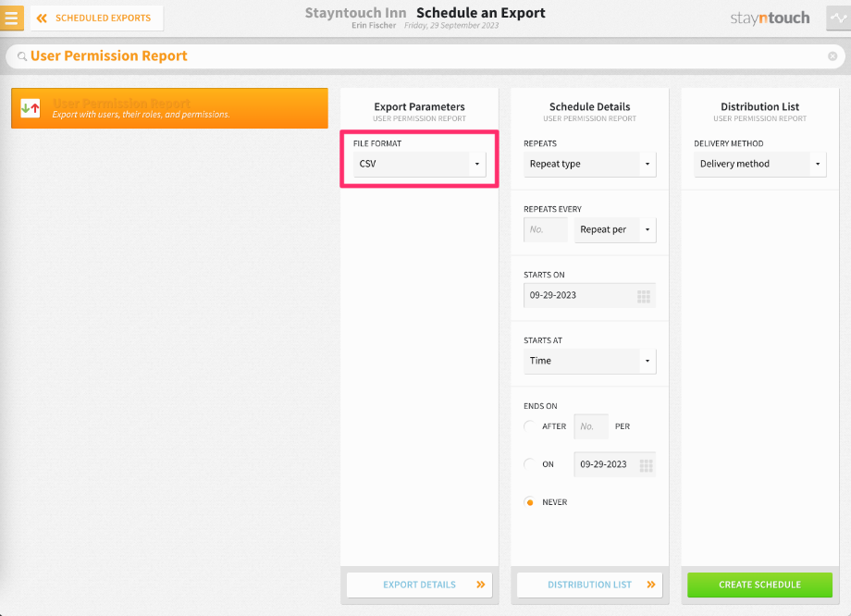The image size is (851, 616).
Task: Click the activity pulse icon
Action: coord(839,18)
